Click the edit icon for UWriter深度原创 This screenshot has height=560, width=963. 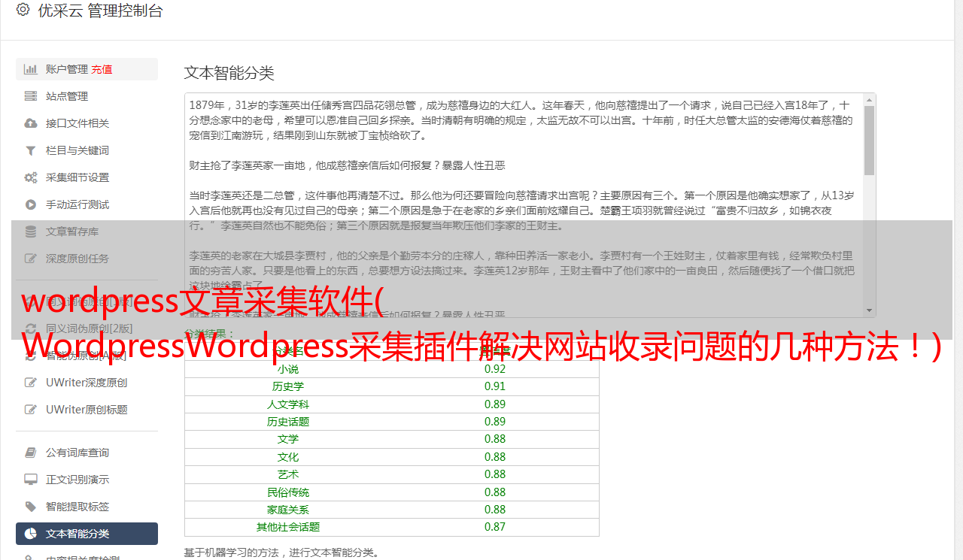coord(31,383)
